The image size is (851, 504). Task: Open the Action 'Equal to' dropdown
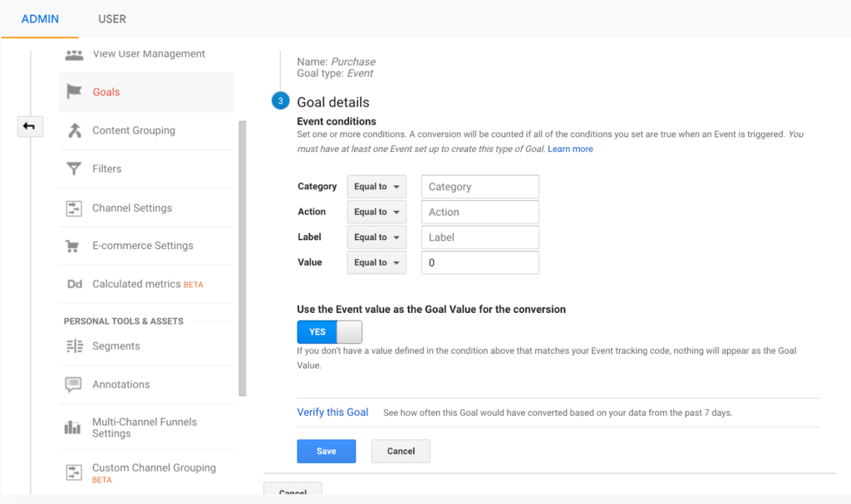(x=376, y=212)
